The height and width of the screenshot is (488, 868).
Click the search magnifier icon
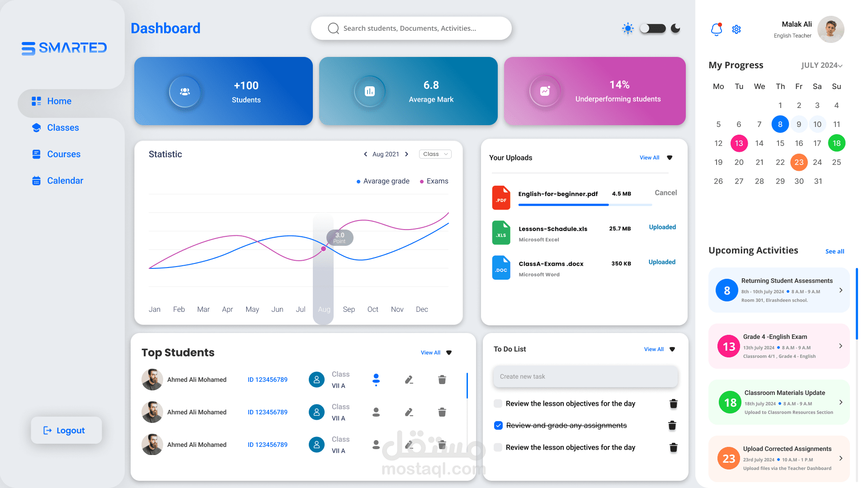tap(333, 28)
